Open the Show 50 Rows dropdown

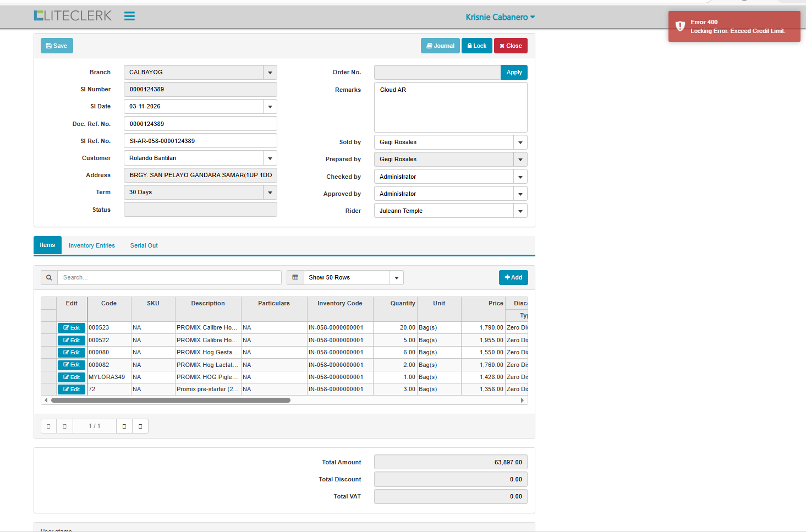pyautogui.click(x=396, y=278)
